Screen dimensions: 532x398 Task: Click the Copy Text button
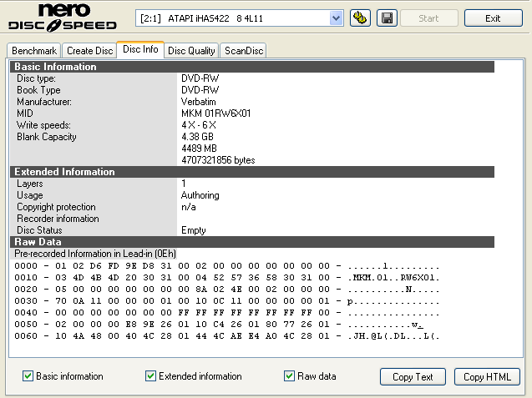click(x=413, y=376)
